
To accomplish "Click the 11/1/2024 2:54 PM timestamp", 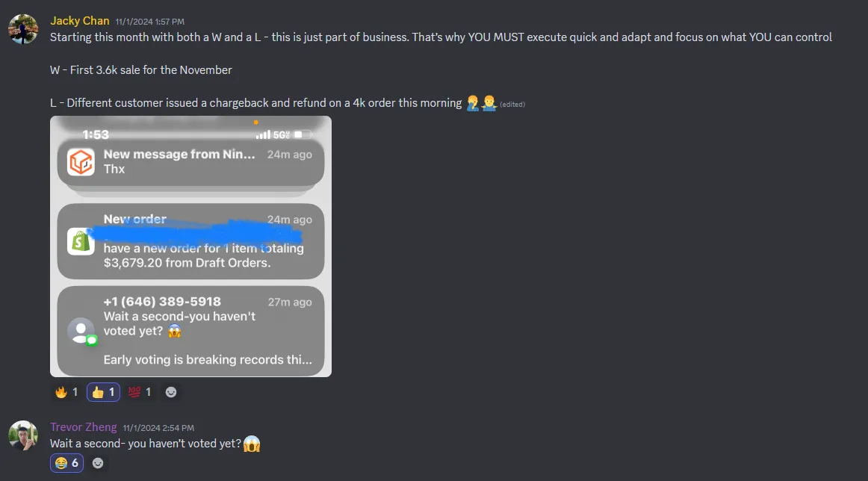I will [x=158, y=428].
